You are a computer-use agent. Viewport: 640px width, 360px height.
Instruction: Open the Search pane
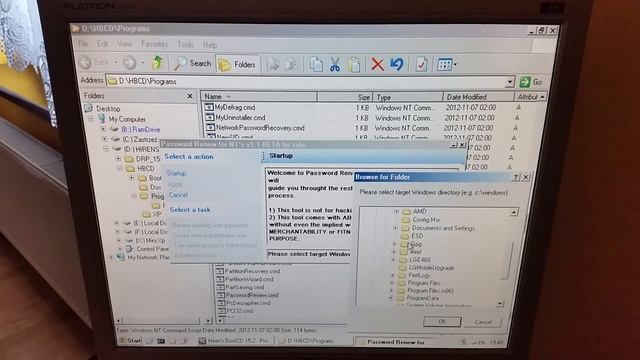[193, 63]
